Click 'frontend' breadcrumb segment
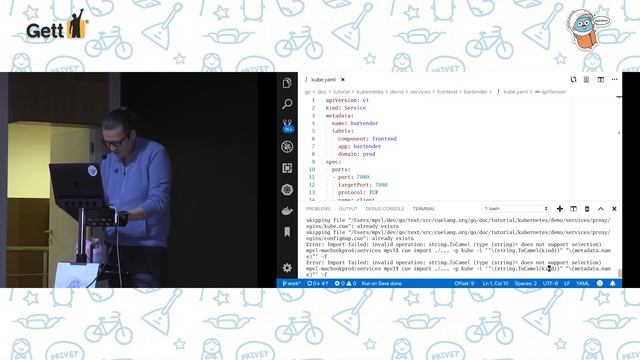 [447, 92]
